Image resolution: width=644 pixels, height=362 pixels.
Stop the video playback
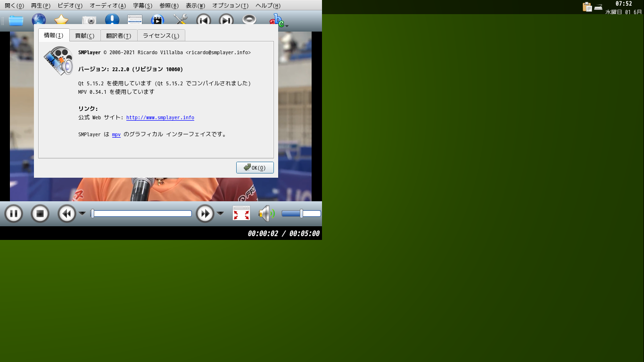(x=40, y=214)
